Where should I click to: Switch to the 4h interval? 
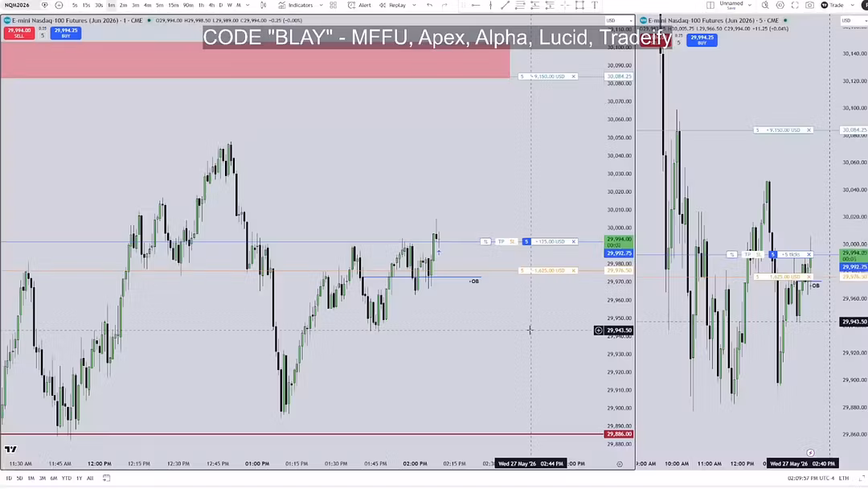point(211,5)
